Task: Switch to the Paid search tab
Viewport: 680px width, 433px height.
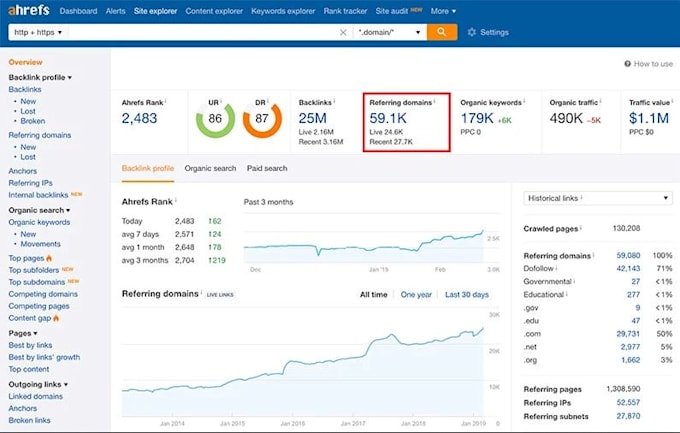Action: (267, 168)
